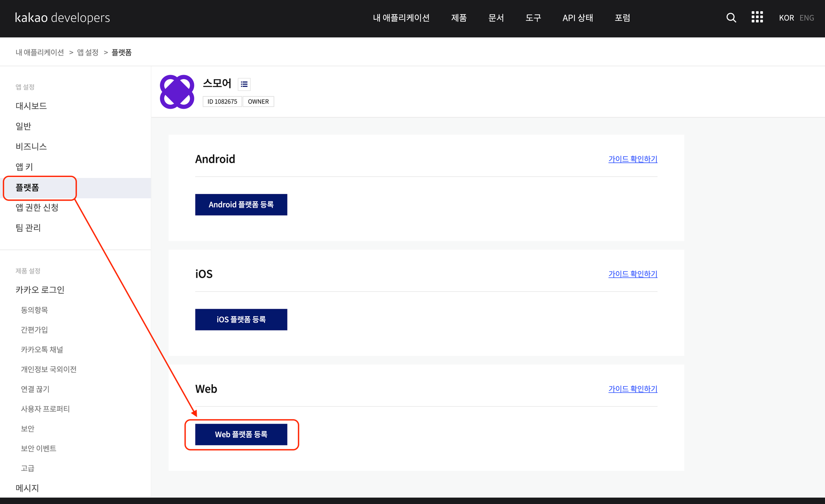
Task: Click the kakao developers logo
Action: click(x=63, y=18)
